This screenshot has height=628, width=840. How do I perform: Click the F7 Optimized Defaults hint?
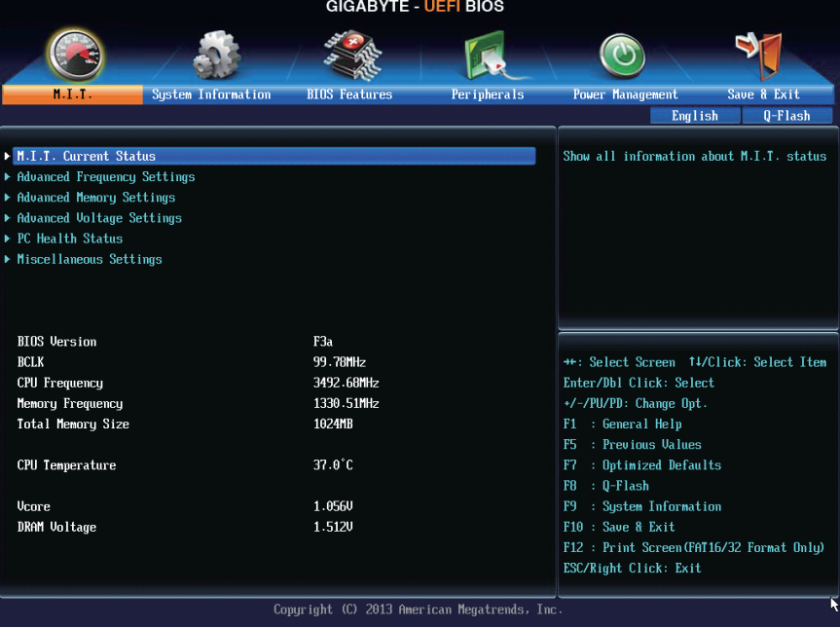[642, 465]
